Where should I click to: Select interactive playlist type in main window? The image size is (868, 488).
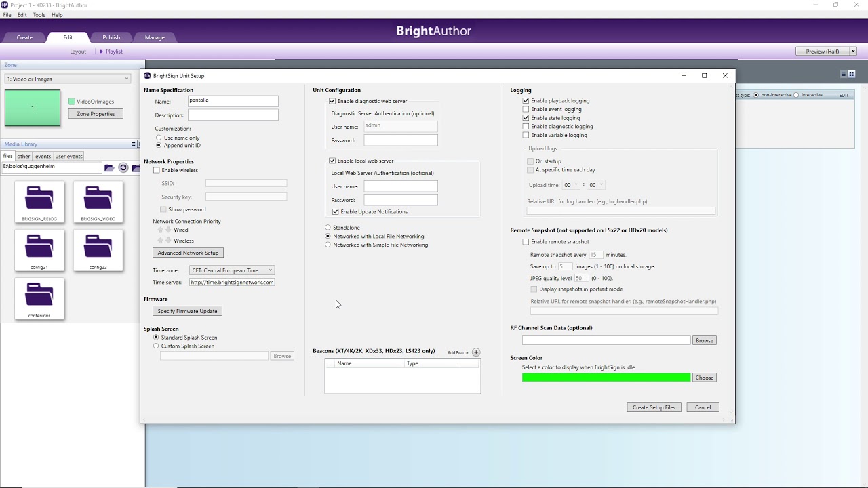coord(797,95)
